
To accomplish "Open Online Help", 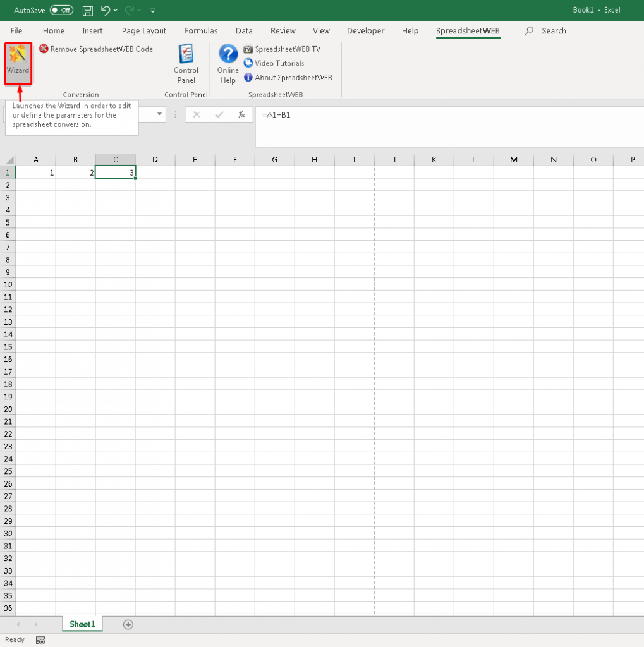I will 228,64.
